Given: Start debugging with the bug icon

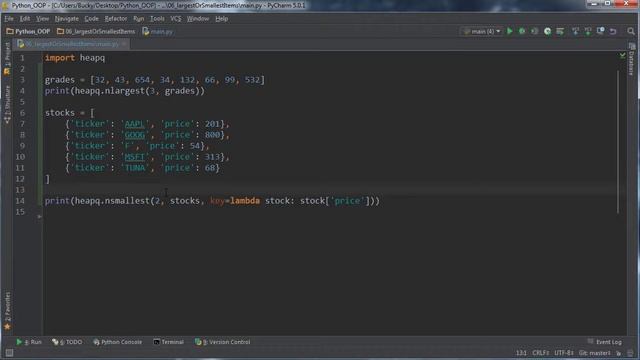Looking at the screenshot, I should point(522,31).
